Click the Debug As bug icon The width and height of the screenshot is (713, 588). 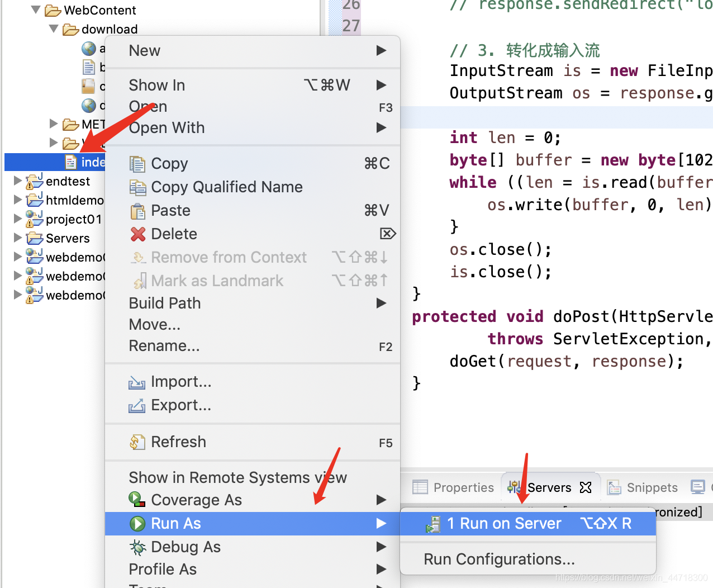(137, 547)
